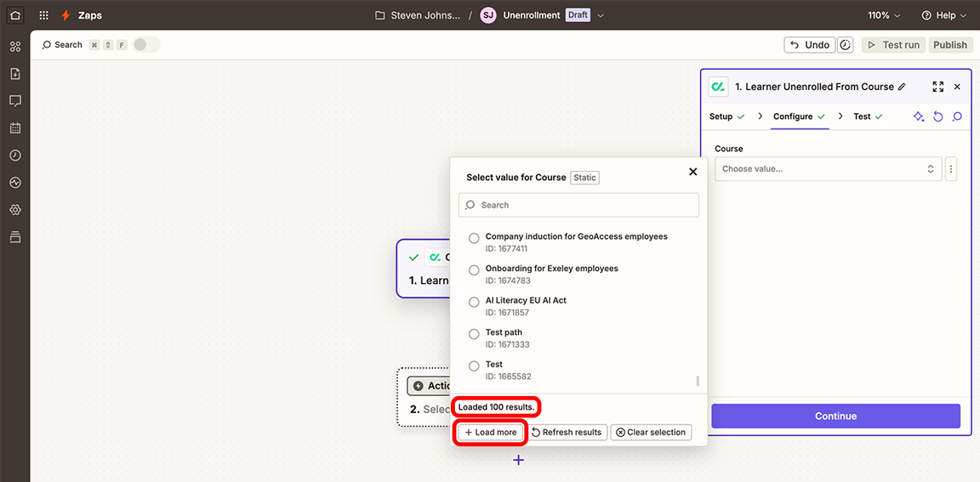Open the Course Choose value dropdown
This screenshot has height=482, width=980.
click(x=828, y=168)
